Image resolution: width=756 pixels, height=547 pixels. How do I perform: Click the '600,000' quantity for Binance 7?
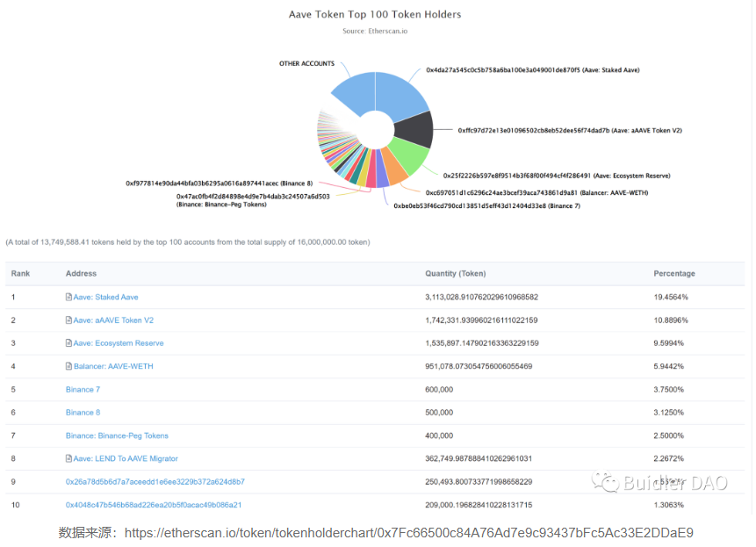(439, 390)
